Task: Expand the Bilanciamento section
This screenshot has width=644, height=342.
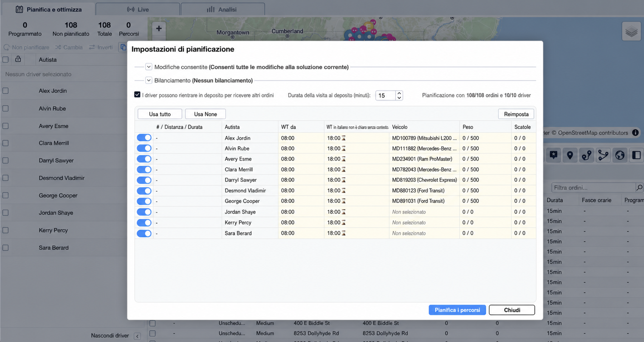Action: (149, 80)
